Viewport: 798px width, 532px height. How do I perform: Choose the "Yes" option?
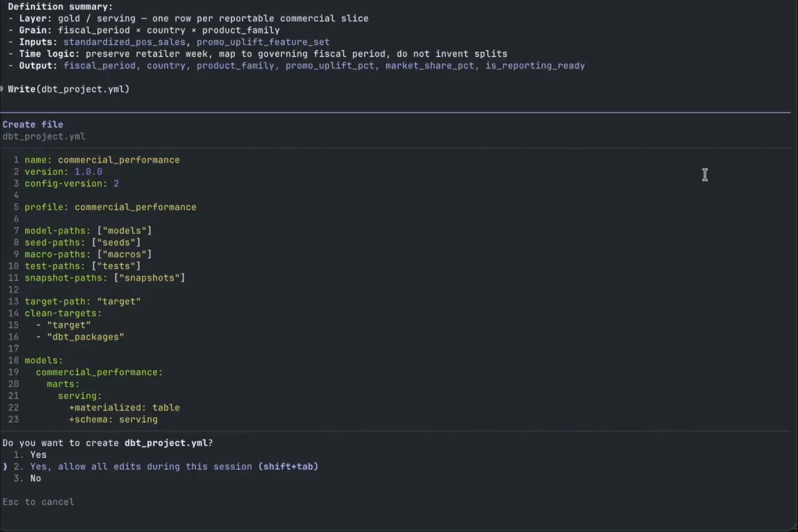click(x=38, y=455)
